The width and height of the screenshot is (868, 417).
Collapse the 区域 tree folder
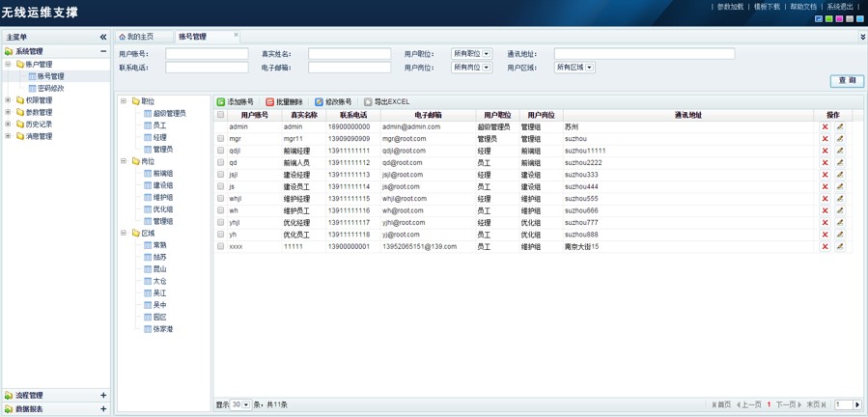click(124, 234)
